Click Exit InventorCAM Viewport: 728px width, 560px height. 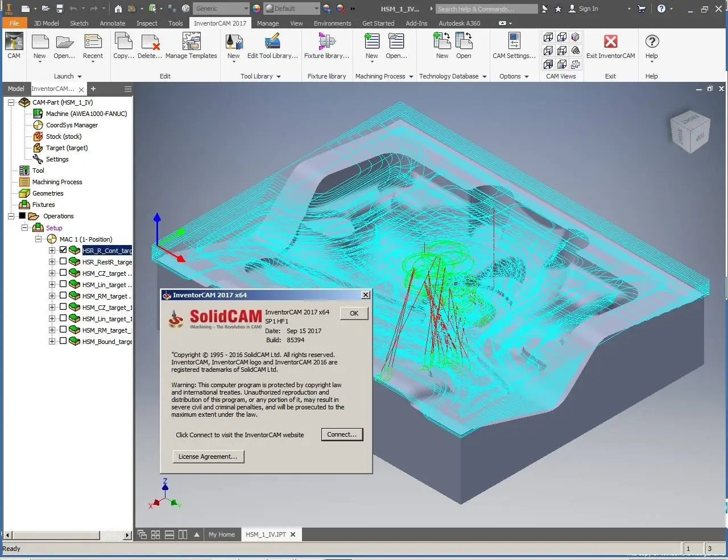pyautogui.click(x=610, y=45)
